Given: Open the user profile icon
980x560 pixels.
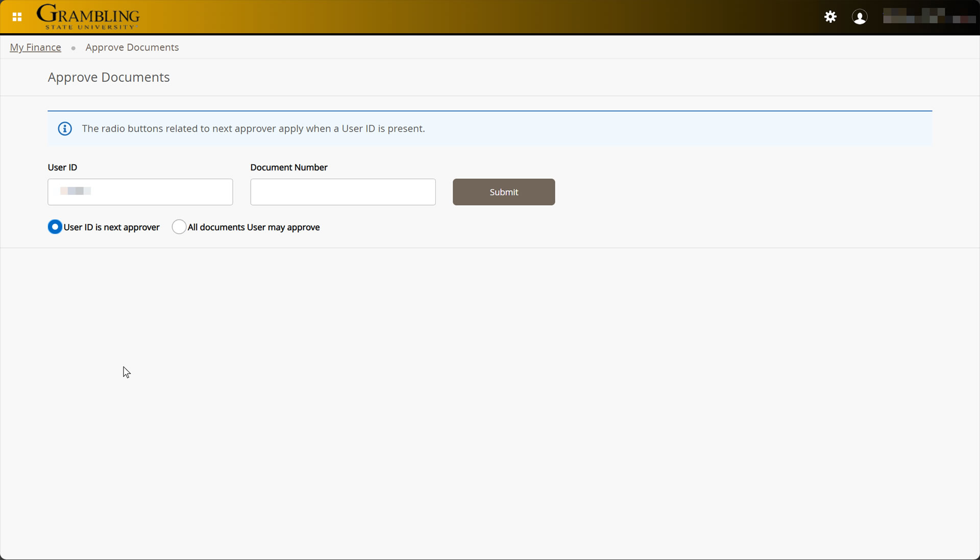Looking at the screenshot, I should 860,16.
